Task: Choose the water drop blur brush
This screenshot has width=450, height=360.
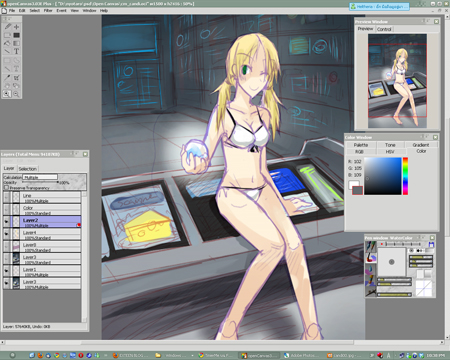Action: point(371,269)
